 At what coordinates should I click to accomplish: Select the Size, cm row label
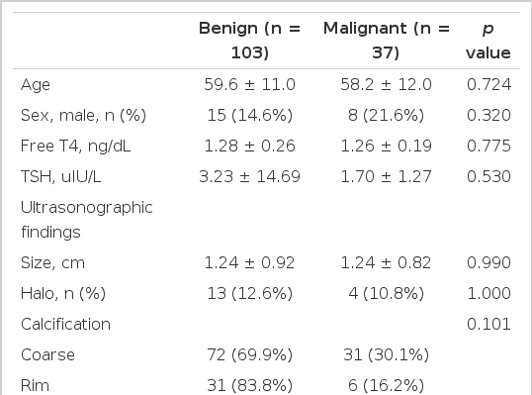tap(52, 263)
